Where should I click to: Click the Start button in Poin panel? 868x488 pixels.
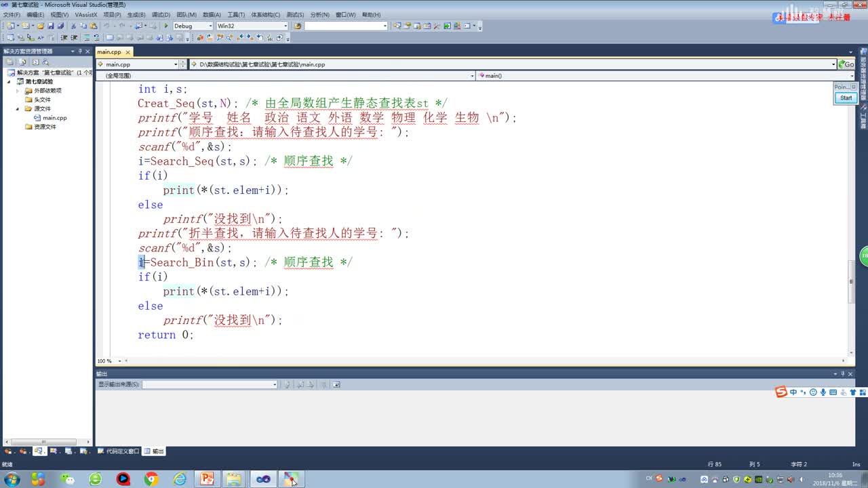846,98
